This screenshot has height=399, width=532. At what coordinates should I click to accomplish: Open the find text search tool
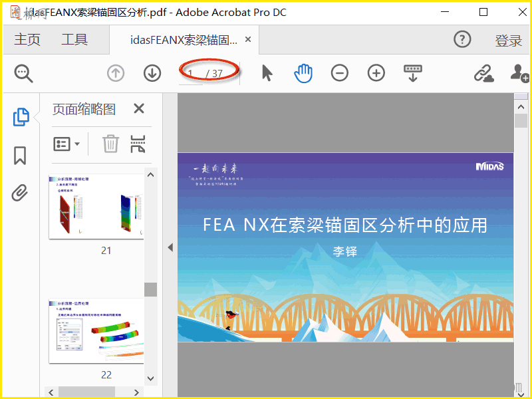point(23,73)
